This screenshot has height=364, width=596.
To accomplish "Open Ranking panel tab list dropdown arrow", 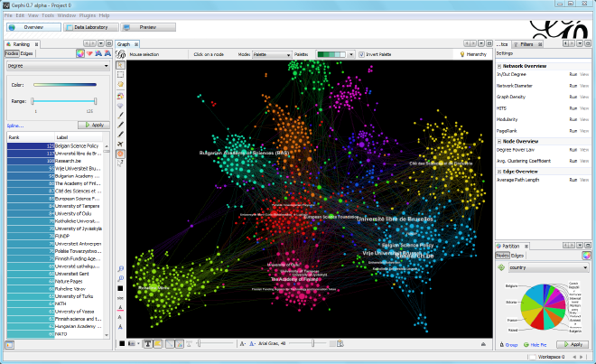I will (x=101, y=43).
